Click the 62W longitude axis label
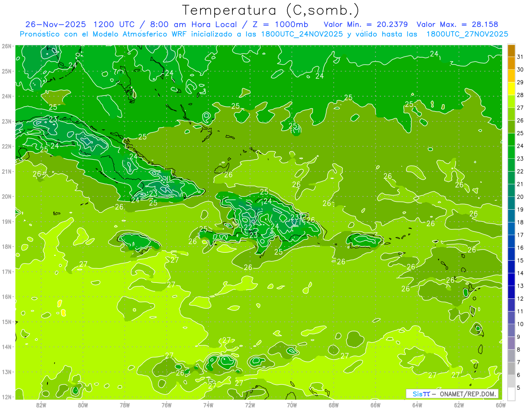The width and height of the screenshot is (532, 411). coord(459,405)
